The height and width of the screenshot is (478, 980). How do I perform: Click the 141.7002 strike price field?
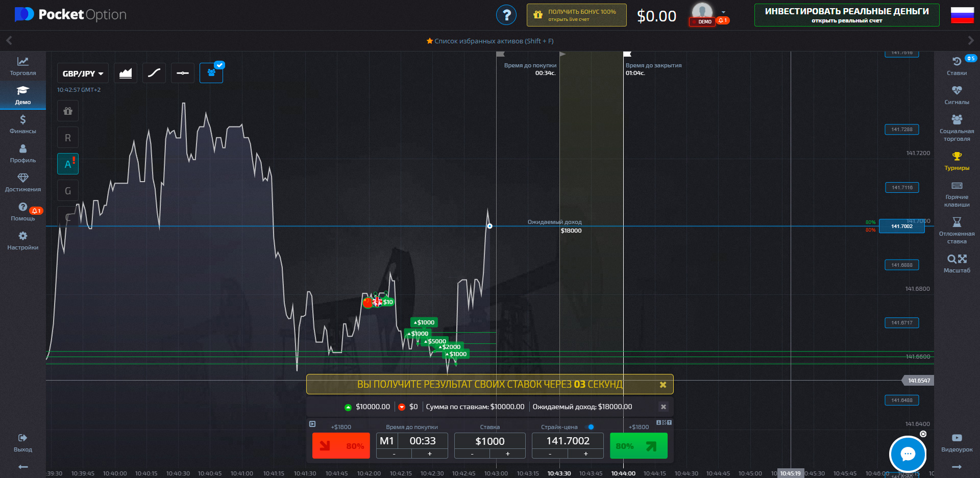click(x=568, y=441)
